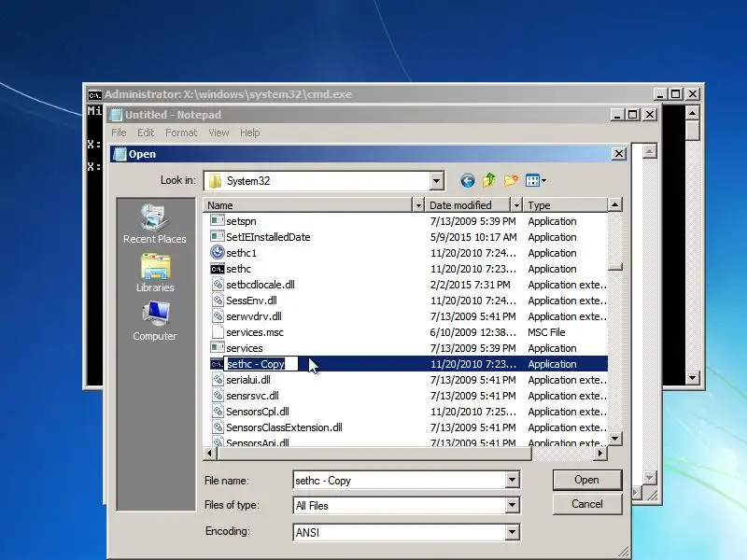Select the "serialui.dll" file name

[x=248, y=380]
